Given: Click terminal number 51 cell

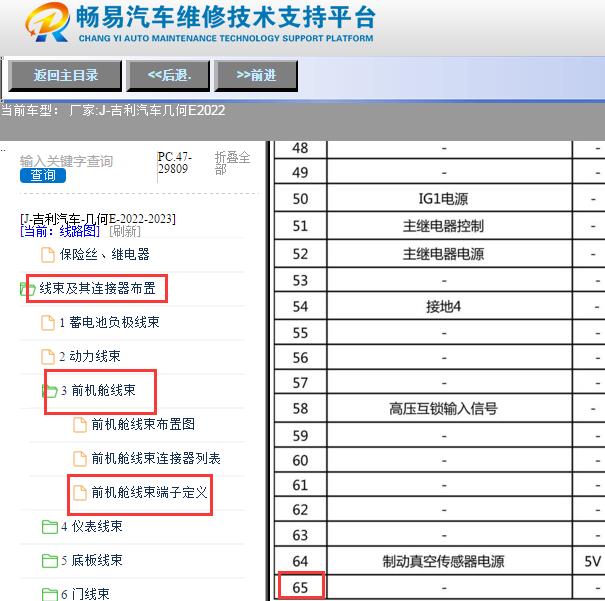Looking at the screenshot, I should 300,226.
